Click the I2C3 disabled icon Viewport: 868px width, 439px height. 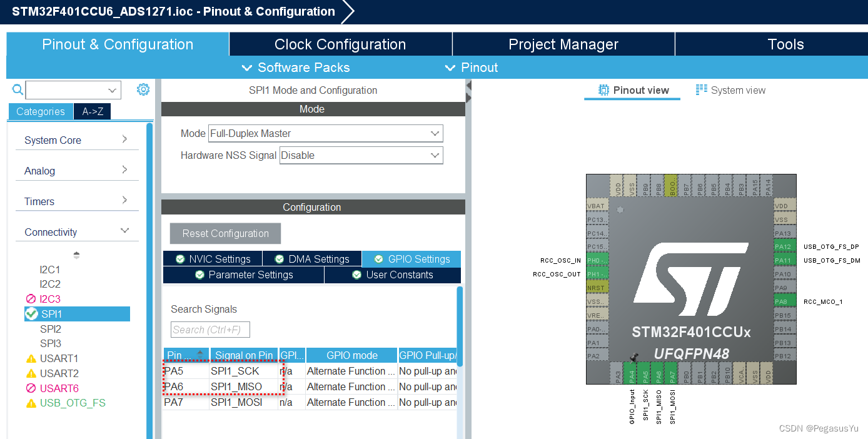point(31,299)
